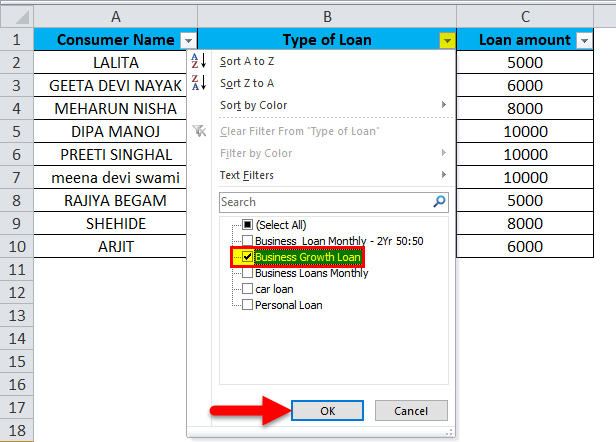Select the cell SHEHIDE
The height and width of the screenshot is (442, 616).
(110, 224)
